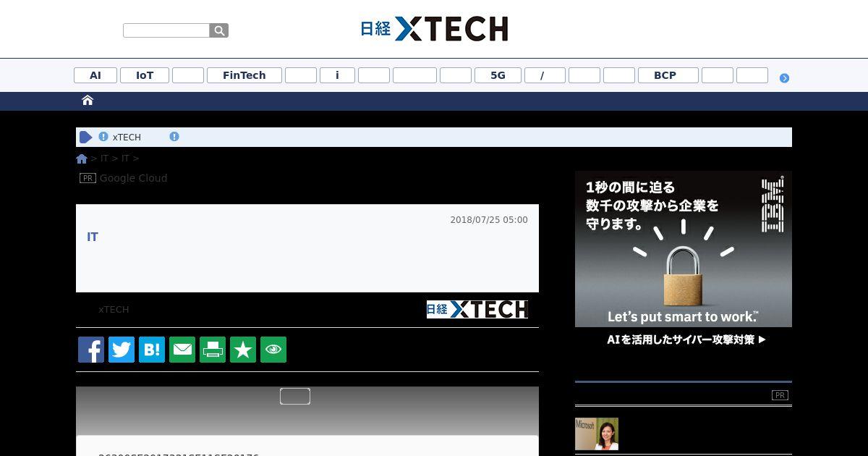Image resolution: width=868 pixels, height=456 pixels.
Task: Print the article
Action: pyautogui.click(x=213, y=350)
